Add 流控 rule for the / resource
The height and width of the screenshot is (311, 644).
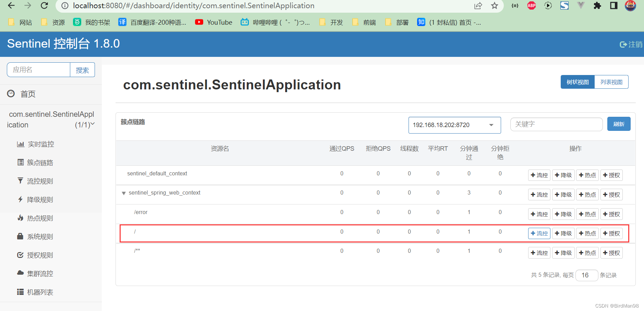coord(539,233)
